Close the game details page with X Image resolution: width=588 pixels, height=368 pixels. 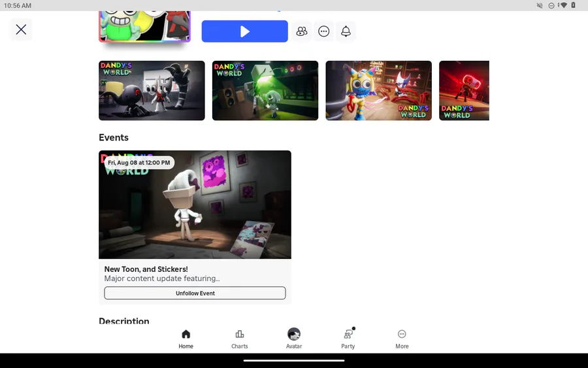click(21, 29)
